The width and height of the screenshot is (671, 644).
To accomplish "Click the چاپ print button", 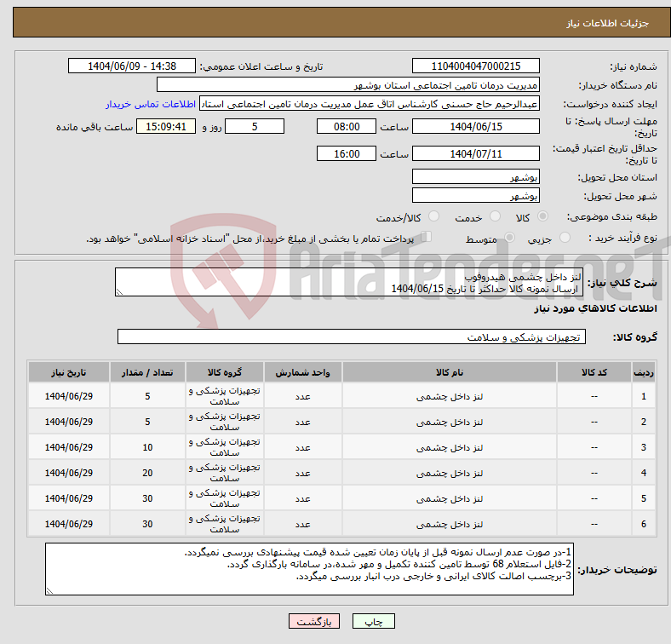I will (373, 621).
